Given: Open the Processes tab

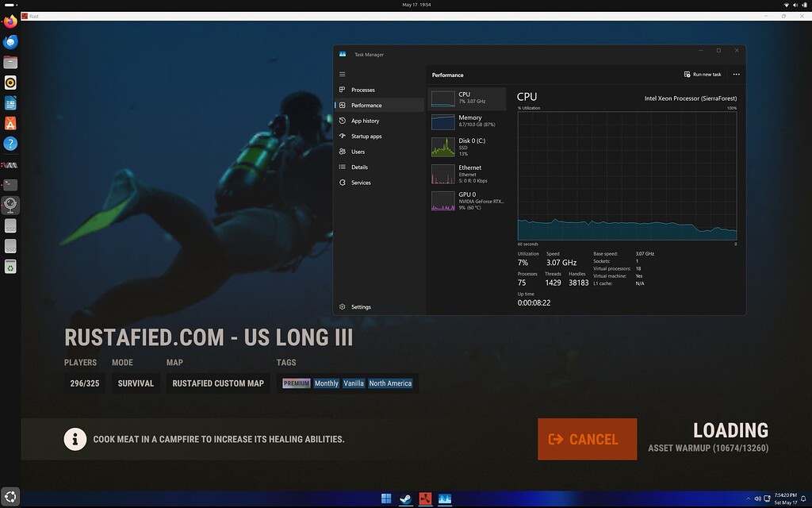Looking at the screenshot, I should [x=362, y=90].
